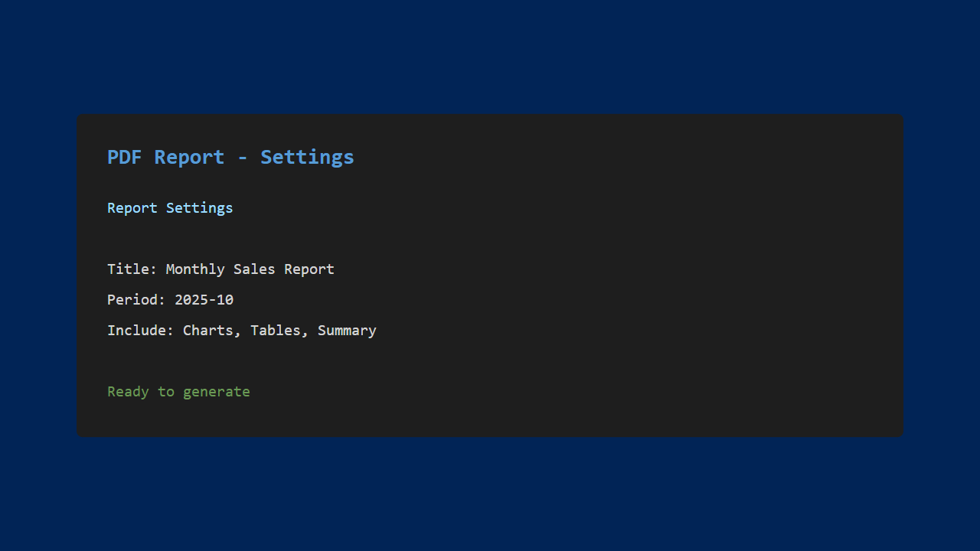Click the "Ready to generate" status text
The width and height of the screenshot is (980, 551).
pos(178,392)
